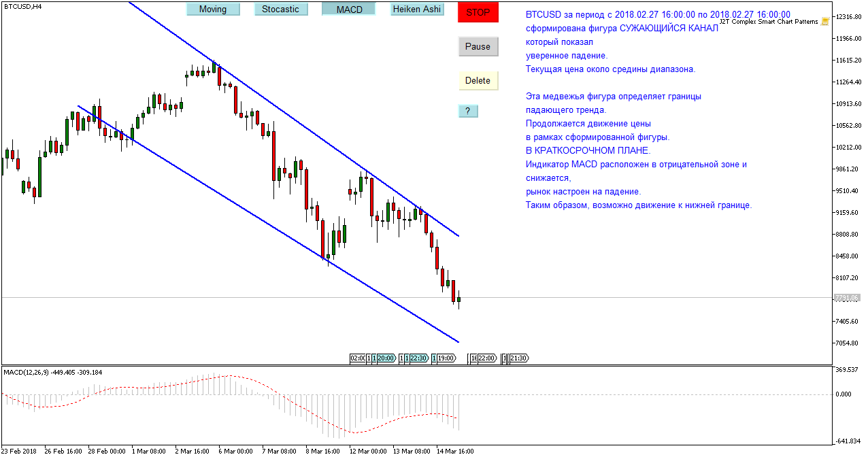Select the MACD(12,26,9) indicator label
This screenshot has height=459, width=868.
(53, 372)
